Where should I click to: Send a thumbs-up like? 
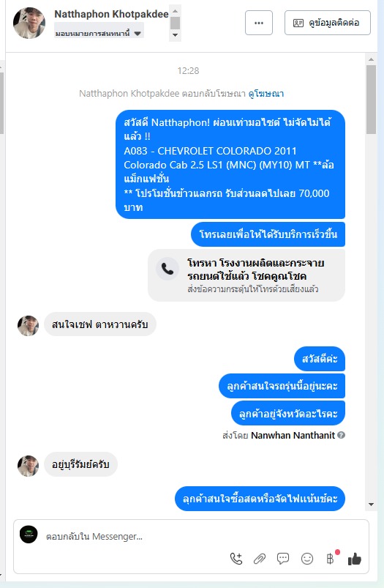click(355, 559)
